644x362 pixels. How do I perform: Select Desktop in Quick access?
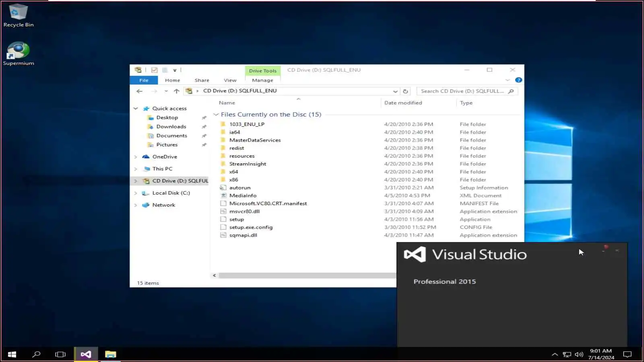click(167, 117)
